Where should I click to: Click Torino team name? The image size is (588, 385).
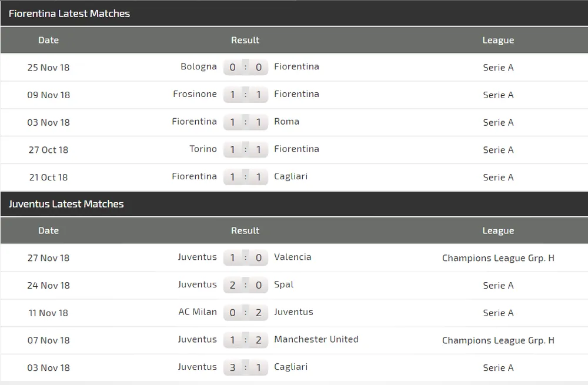point(203,149)
